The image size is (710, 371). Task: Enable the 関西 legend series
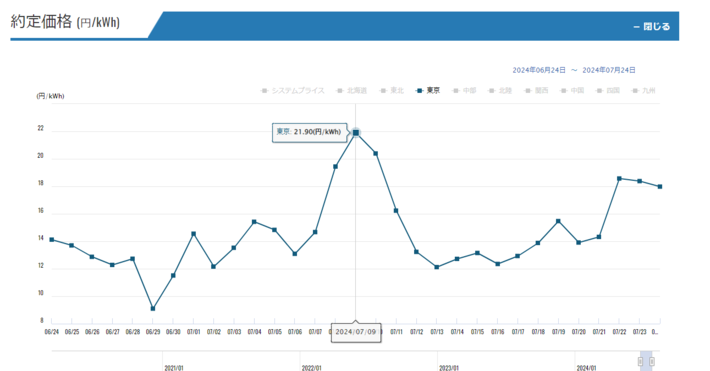click(536, 91)
